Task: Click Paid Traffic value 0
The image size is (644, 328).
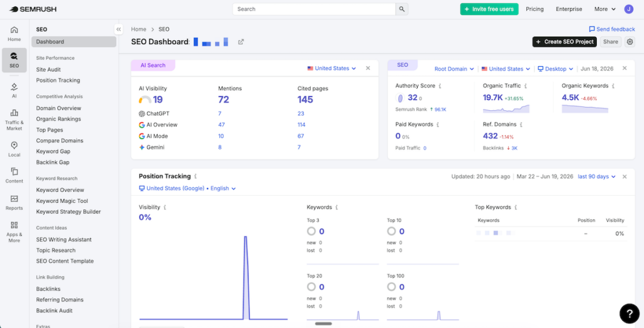Action: point(425,148)
